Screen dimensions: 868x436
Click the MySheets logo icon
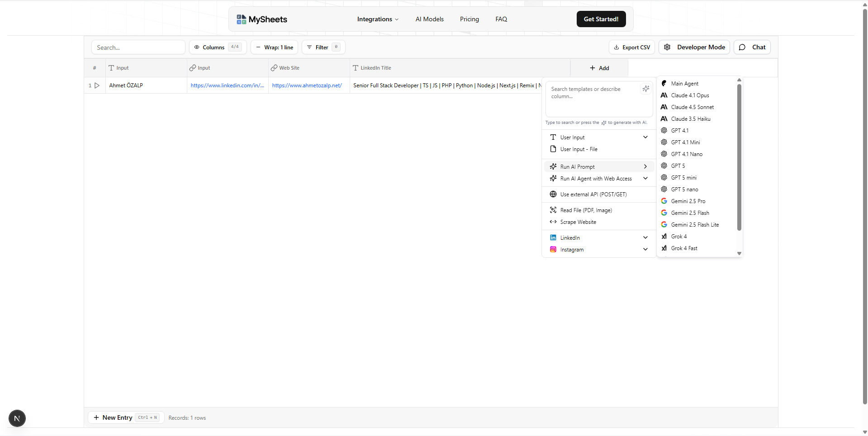click(241, 19)
